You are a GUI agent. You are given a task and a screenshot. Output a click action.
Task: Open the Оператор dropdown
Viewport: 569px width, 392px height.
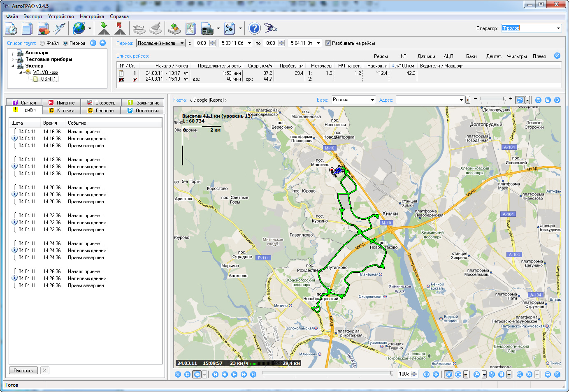558,28
